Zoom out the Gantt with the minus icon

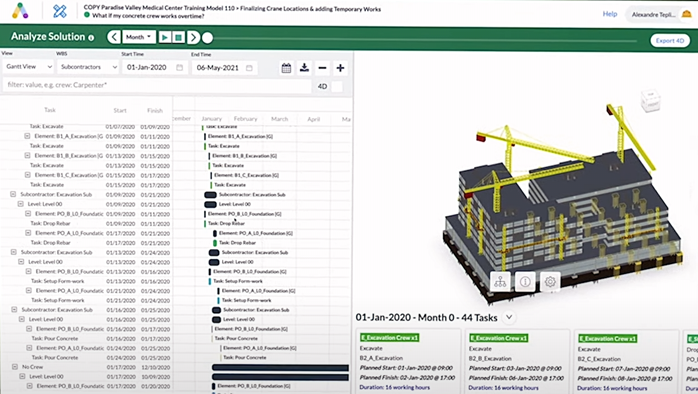322,68
